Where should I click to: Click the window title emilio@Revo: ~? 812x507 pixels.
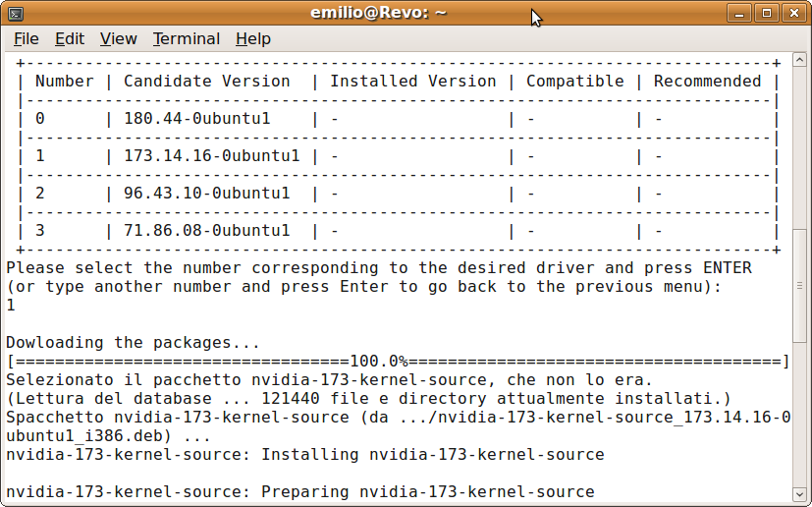378,13
